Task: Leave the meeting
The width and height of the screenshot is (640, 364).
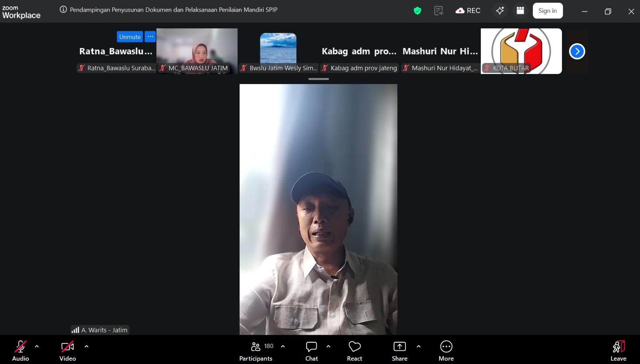Action: pos(618,350)
